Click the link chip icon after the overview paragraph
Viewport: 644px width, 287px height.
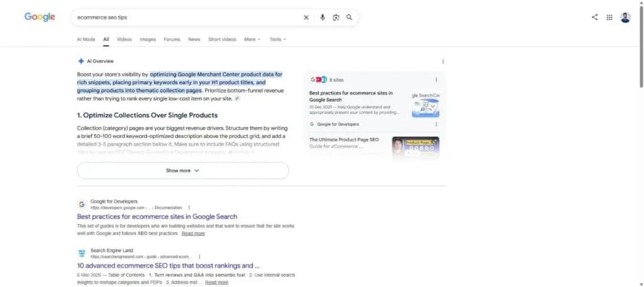click(x=237, y=99)
